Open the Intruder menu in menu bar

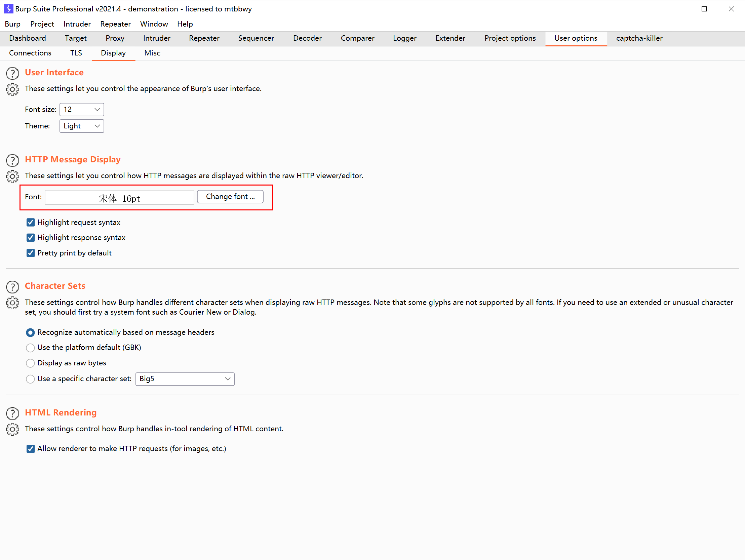pyautogui.click(x=77, y=24)
